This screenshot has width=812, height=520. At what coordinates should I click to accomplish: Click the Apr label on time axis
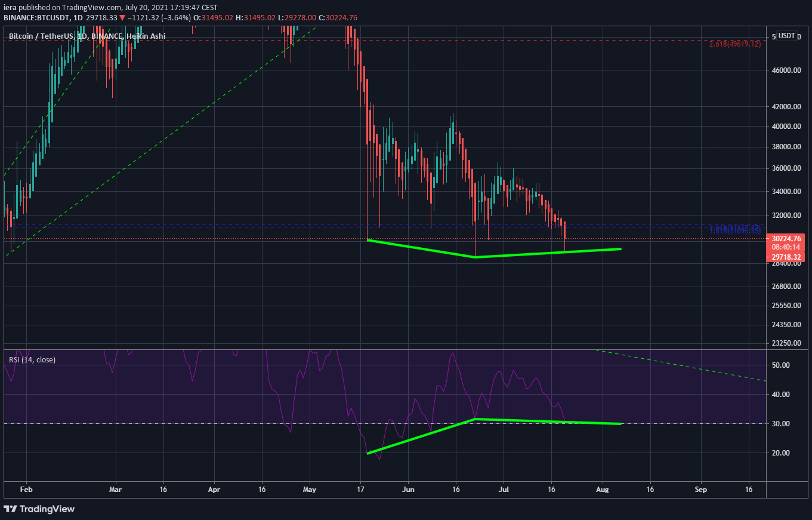[x=215, y=490]
